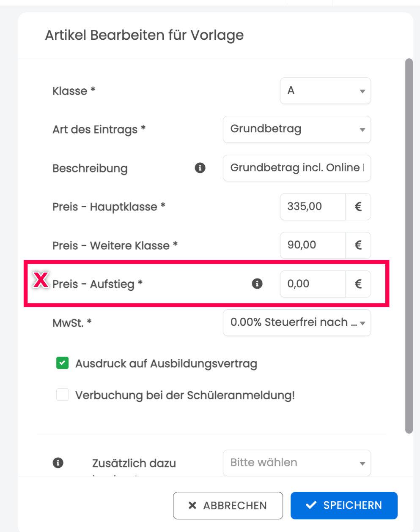Screen dimensions: 420x532
Task: Click the Beschreibung text field
Action: pos(297,168)
